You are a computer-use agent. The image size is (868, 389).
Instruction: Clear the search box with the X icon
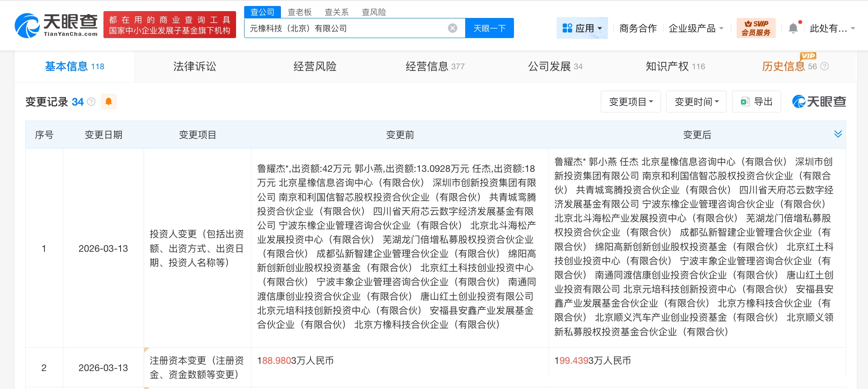[452, 28]
